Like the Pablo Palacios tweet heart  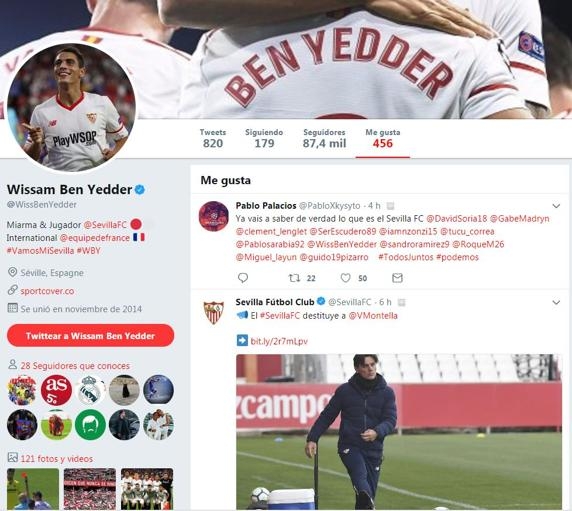(345, 278)
